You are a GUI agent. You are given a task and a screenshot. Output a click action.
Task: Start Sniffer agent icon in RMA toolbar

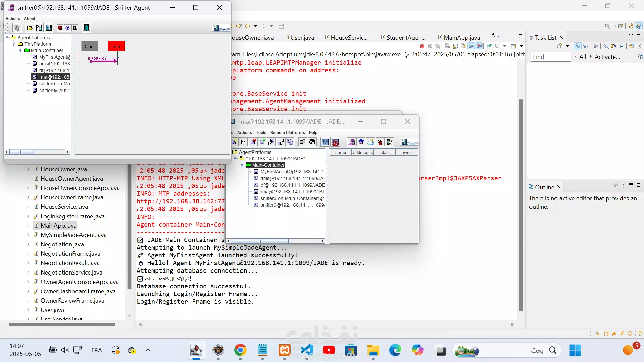(352, 142)
